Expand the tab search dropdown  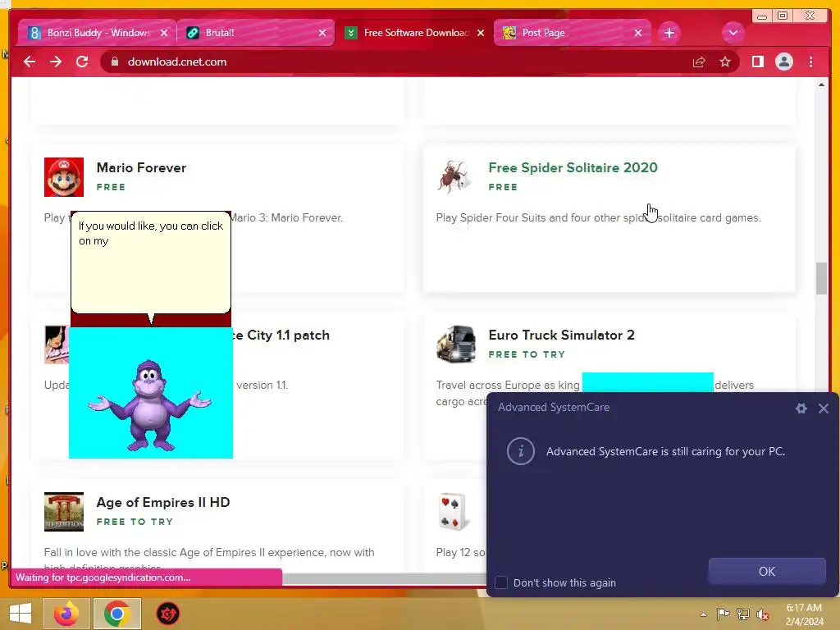(x=733, y=33)
